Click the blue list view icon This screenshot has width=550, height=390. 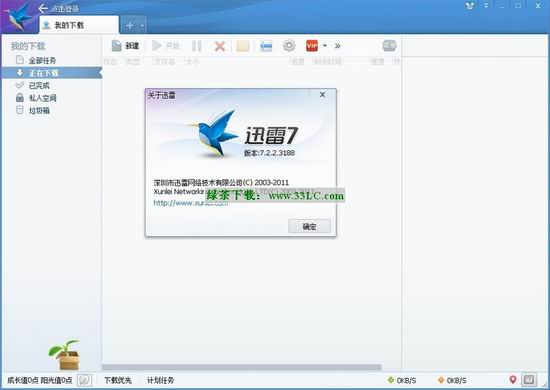(266, 46)
